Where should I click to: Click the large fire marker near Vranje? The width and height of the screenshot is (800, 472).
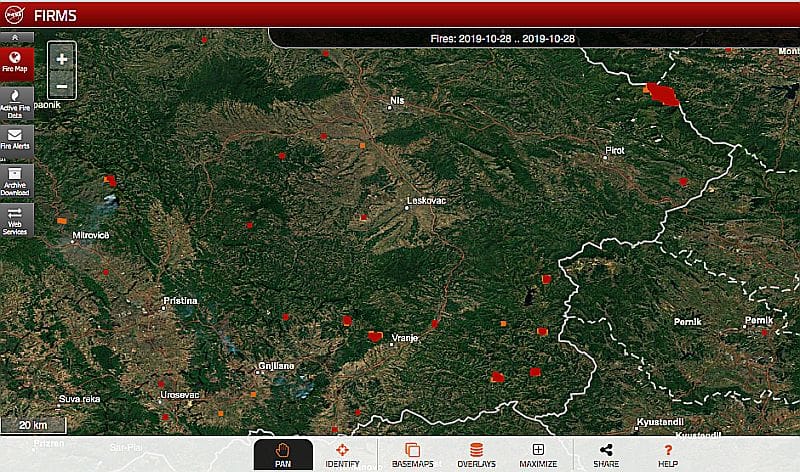375,337
